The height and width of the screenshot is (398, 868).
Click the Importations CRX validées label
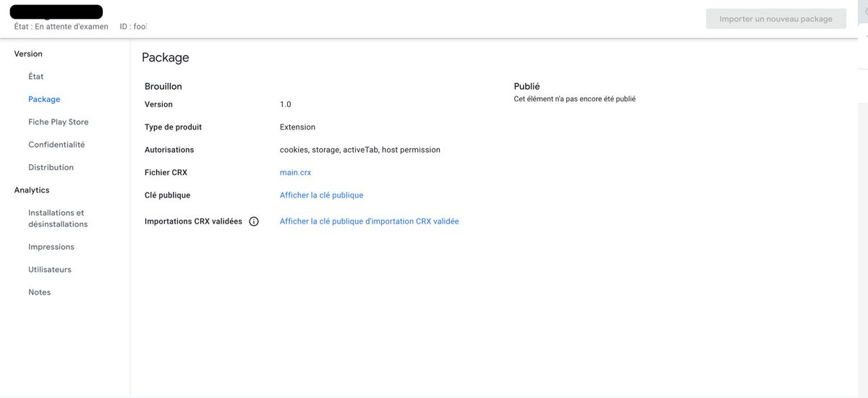(x=193, y=221)
